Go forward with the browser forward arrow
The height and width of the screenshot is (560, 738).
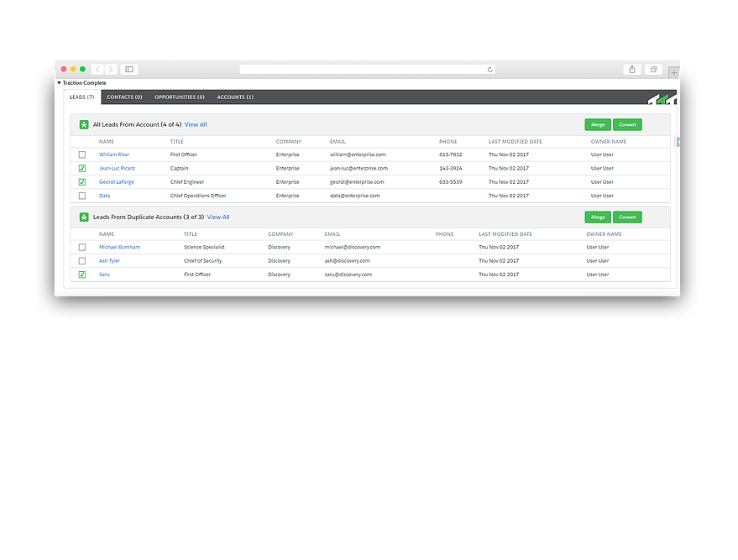111,69
